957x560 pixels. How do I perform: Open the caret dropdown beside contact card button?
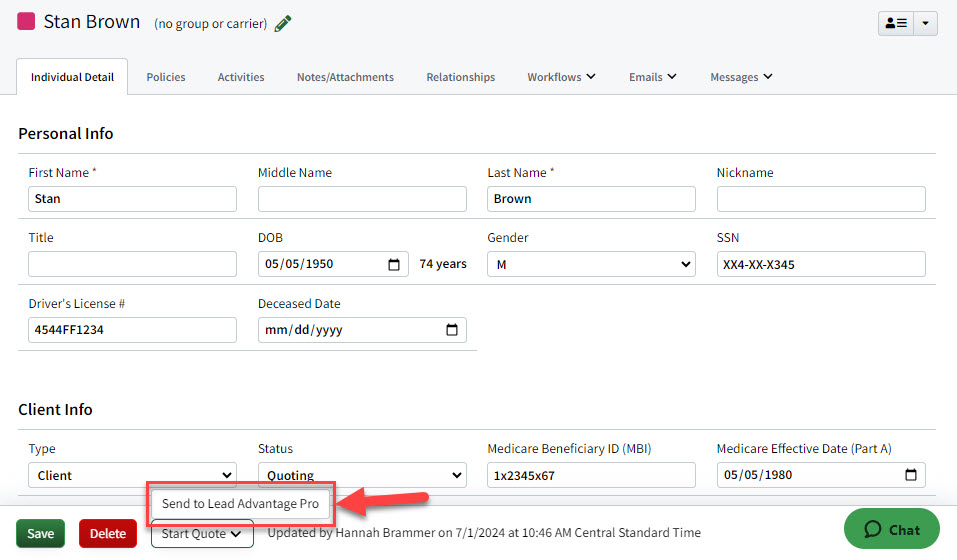pyautogui.click(x=925, y=23)
